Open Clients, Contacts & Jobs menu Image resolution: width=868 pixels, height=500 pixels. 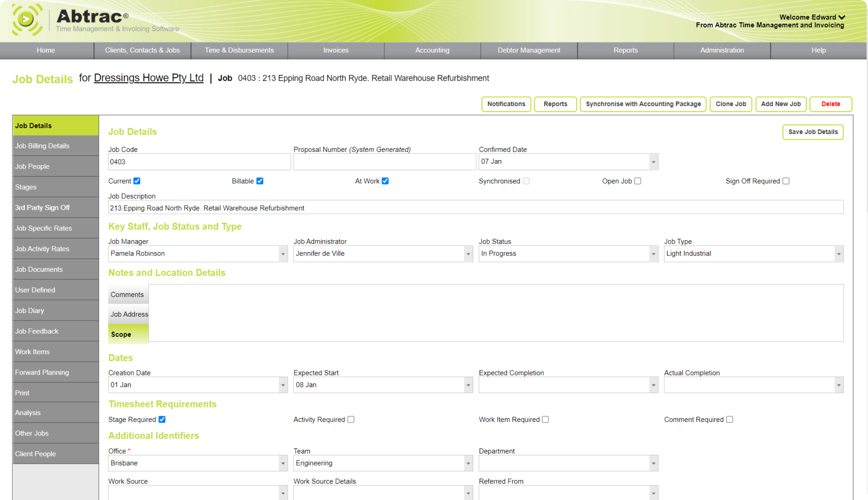click(142, 50)
